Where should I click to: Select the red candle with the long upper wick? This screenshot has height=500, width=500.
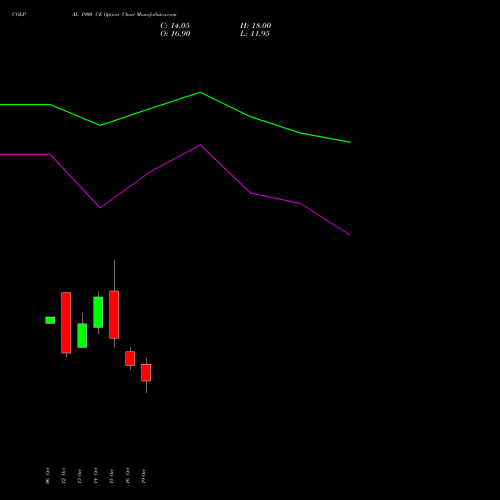(114, 315)
